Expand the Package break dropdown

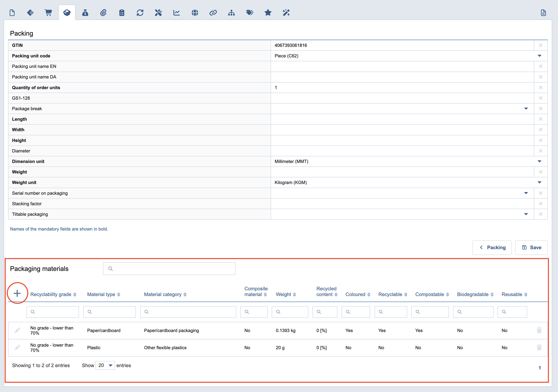pyautogui.click(x=526, y=109)
